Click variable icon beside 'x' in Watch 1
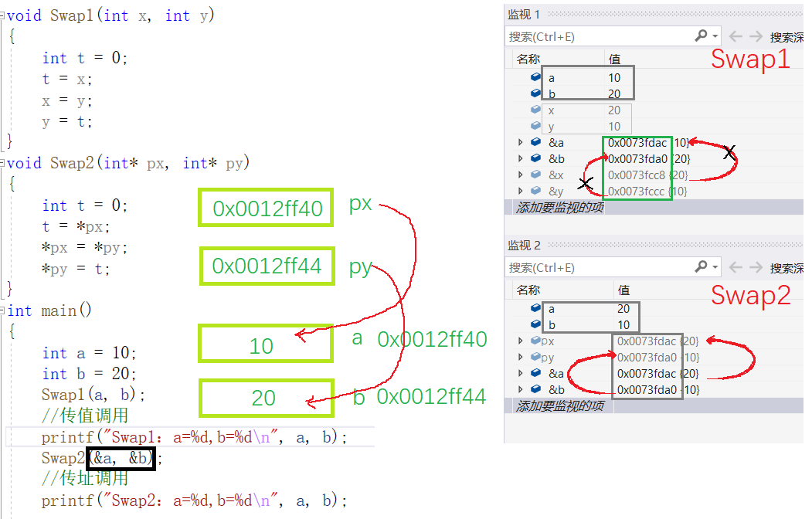The width and height of the screenshot is (812, 519). 535,110
